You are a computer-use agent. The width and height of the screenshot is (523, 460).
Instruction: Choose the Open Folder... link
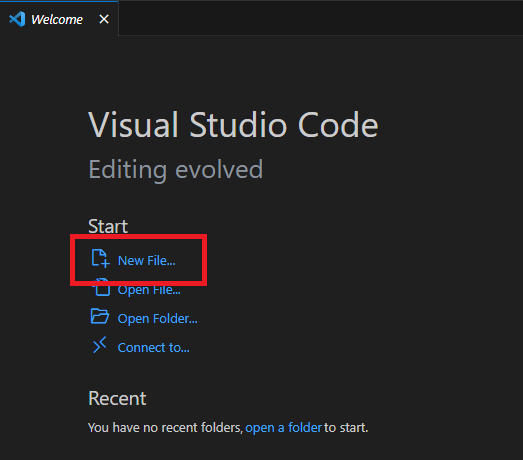(157, 319)
